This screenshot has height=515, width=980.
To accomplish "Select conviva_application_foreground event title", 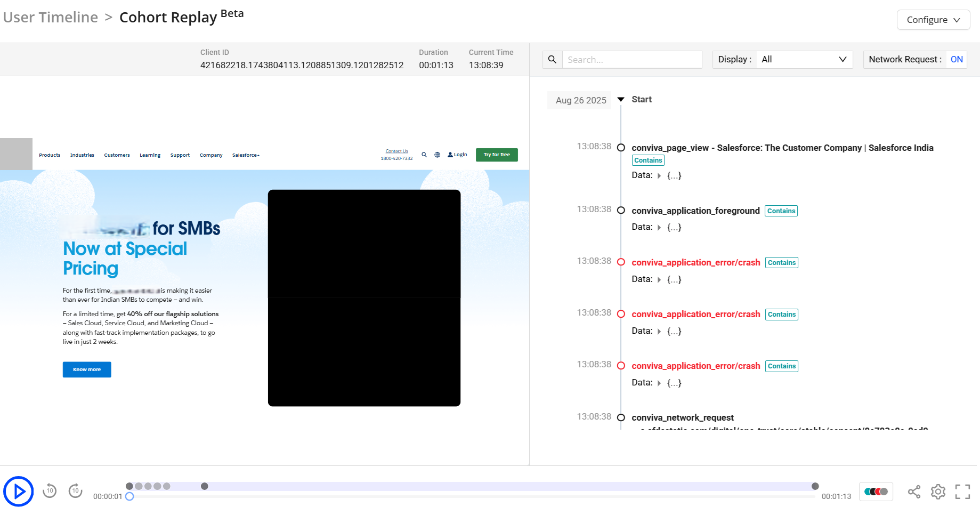I will [695, 211].
